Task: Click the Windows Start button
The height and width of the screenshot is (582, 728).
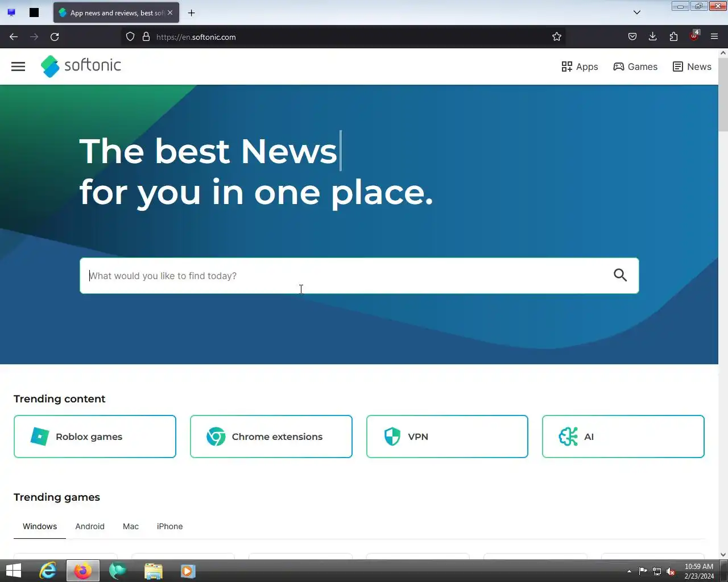Action: pos(13,571)
